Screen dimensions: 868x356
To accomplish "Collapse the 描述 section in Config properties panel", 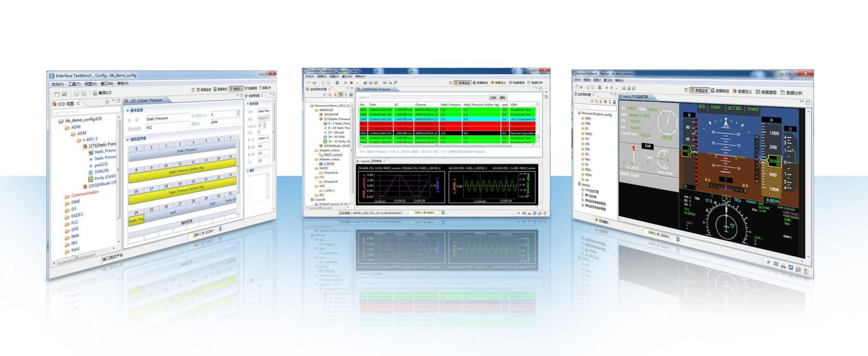I will coord(247,171).
